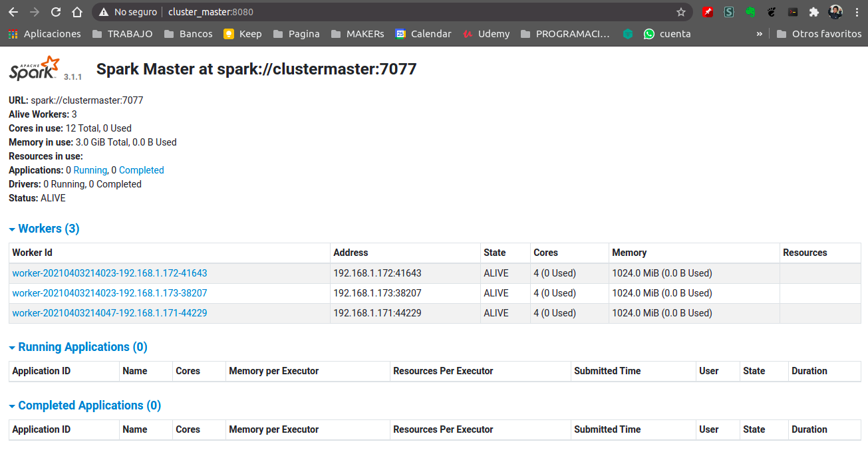The width and height of the screenshot is (868, 460).
Task: Open the GNOME footprint extension
Action: 772,12
